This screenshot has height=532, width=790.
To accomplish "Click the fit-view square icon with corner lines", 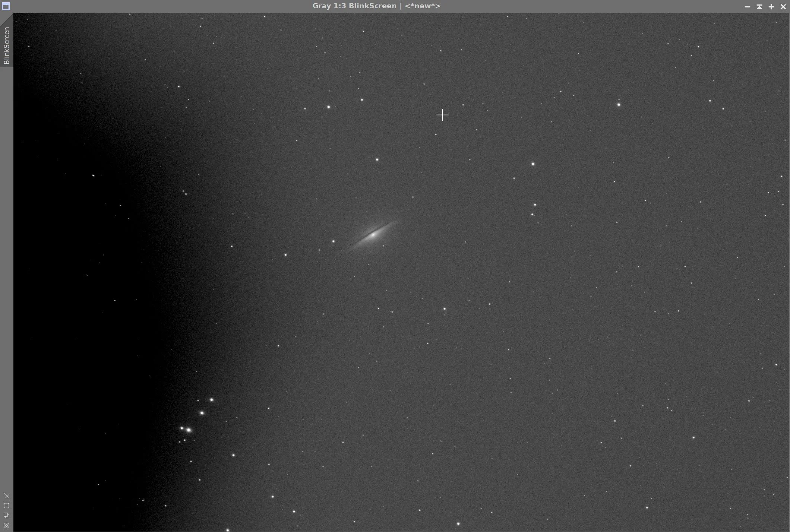I will [x=6, y=506].
